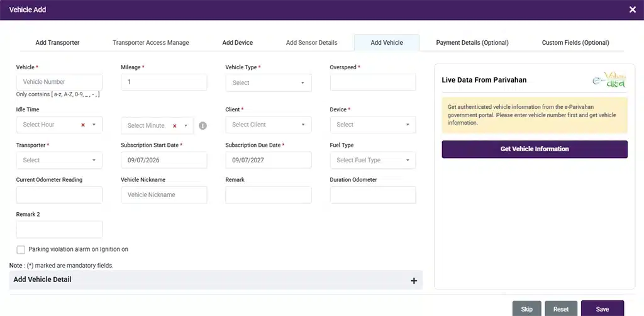644x316 pixels.
Task: Click the Current Odometer Reading field
Action: pos(59,195)
